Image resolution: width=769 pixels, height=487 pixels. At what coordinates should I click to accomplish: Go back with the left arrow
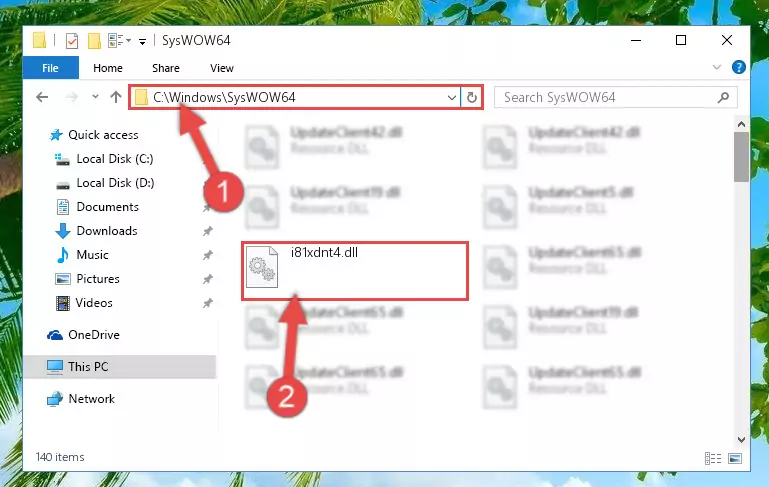42,97
